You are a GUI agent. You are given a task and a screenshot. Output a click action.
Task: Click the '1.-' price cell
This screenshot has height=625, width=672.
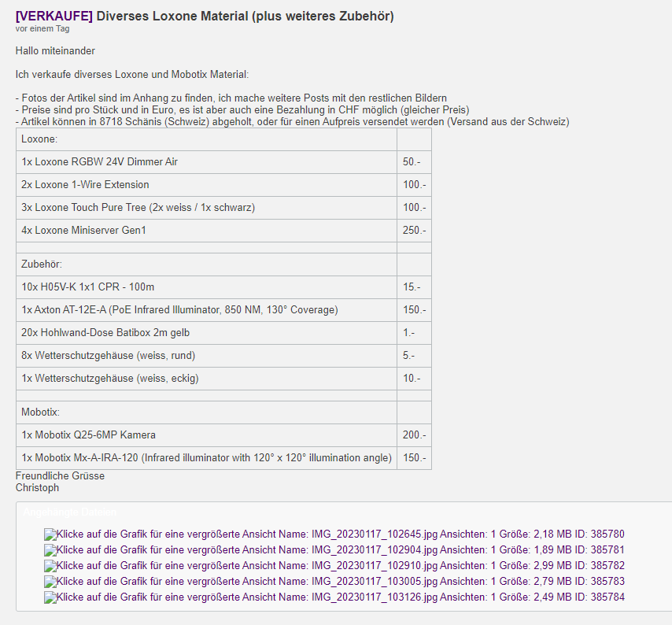click(414, 333)
